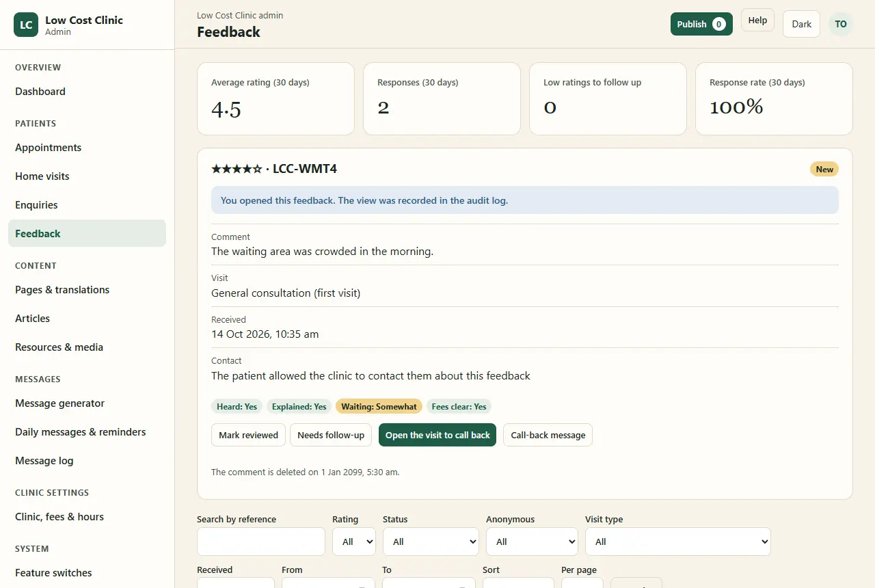Open the Rating filter dropdown

354,542
